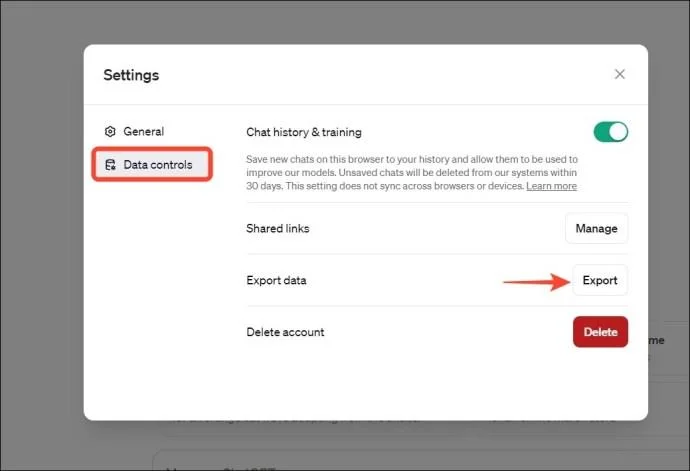Viewport: 690px width, 471px height.
Task: Click the red Delete account button
Action: coord(600,331)
